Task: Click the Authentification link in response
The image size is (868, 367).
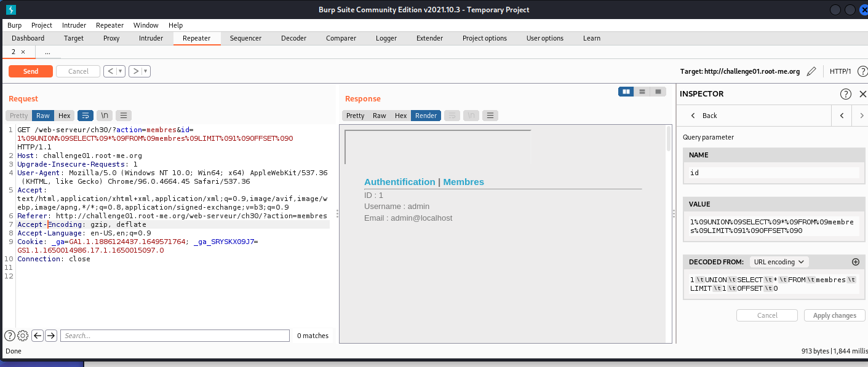Action: 400,182
